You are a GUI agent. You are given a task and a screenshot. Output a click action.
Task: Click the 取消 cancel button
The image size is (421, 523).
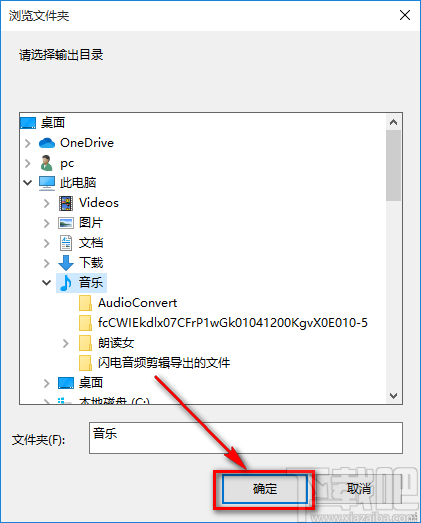[359, 489]
